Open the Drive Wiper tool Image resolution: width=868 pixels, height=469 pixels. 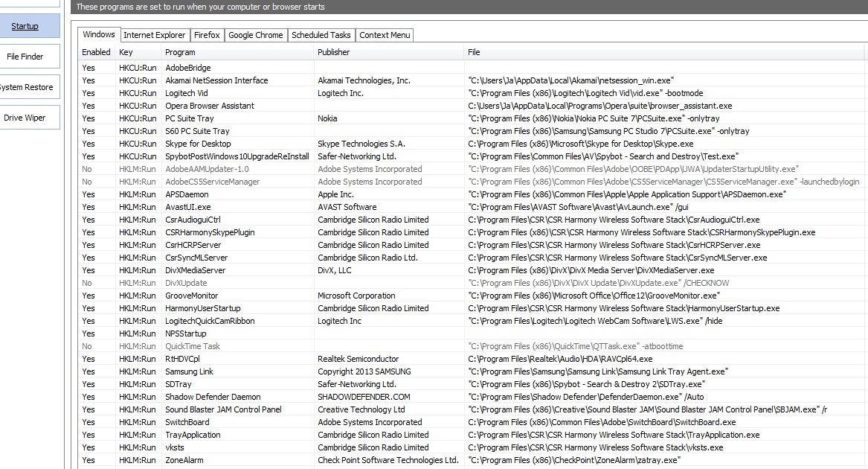pyautogui.click(x=25, y=118)
